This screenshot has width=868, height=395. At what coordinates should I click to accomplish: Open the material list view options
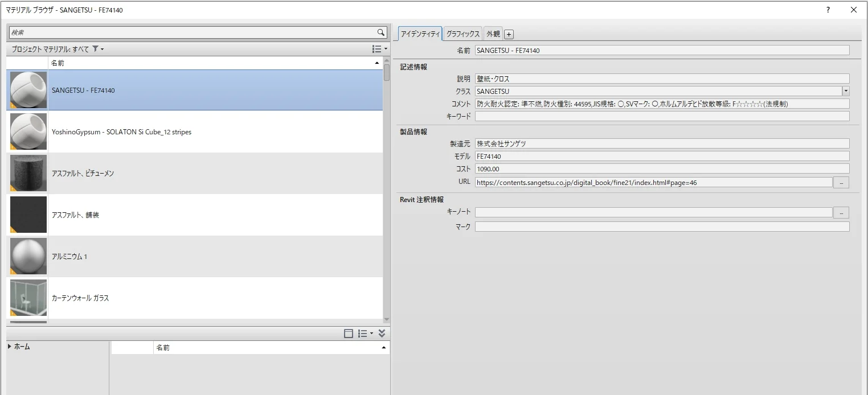click(x=379, y=49)
